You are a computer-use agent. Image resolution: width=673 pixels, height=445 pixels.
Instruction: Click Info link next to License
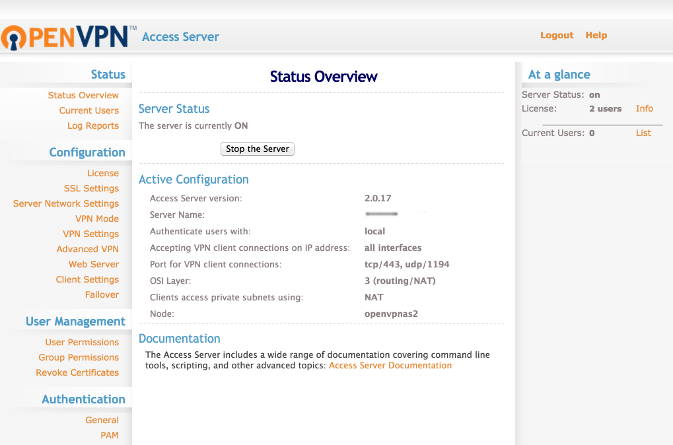(644, 109)
